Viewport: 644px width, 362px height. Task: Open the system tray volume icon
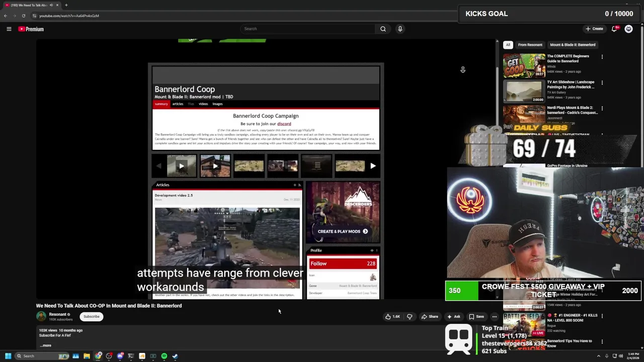[x=620, y=356]
